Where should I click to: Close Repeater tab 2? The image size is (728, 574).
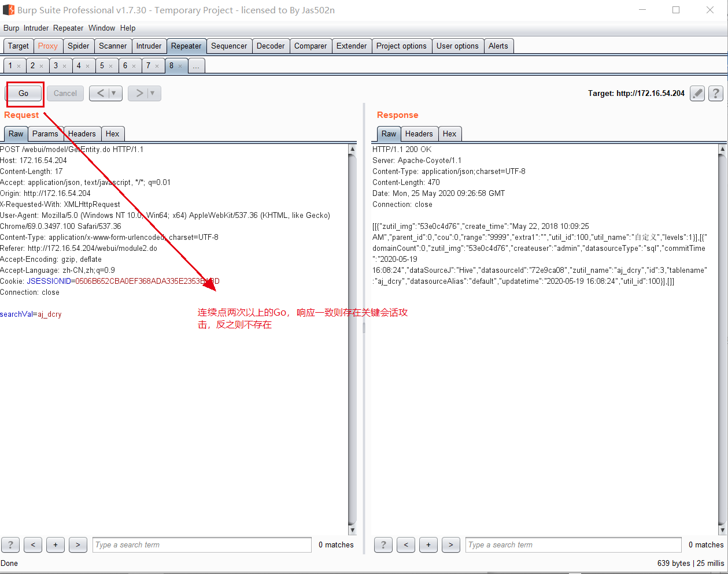point(42,66)
